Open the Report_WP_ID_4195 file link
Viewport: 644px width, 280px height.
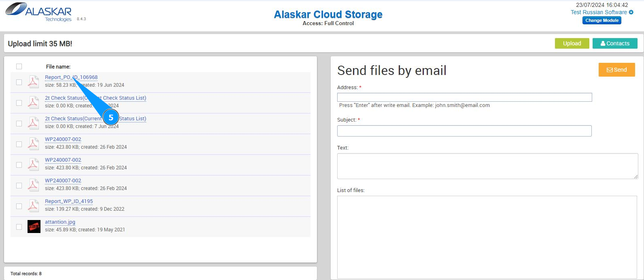click(x=69, y=201)
